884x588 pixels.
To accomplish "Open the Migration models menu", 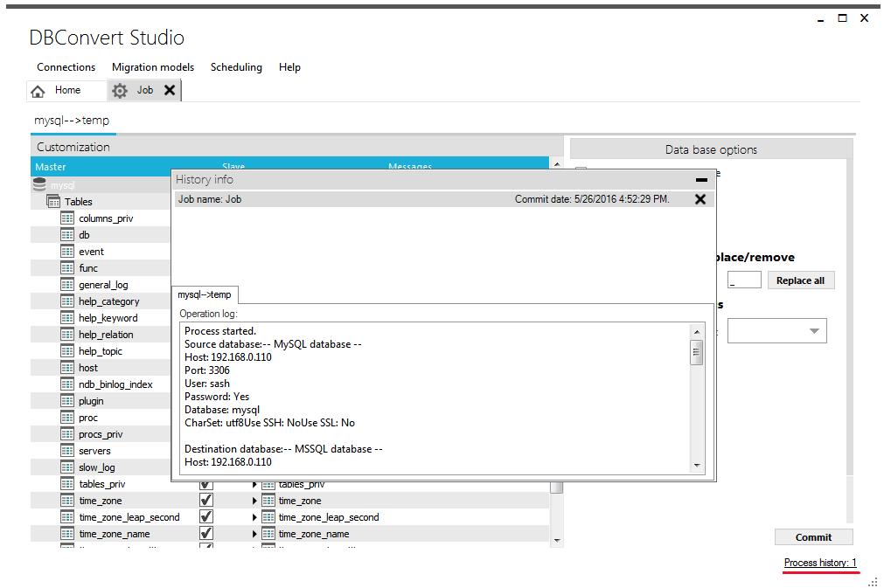I will [x=153, y=67].
